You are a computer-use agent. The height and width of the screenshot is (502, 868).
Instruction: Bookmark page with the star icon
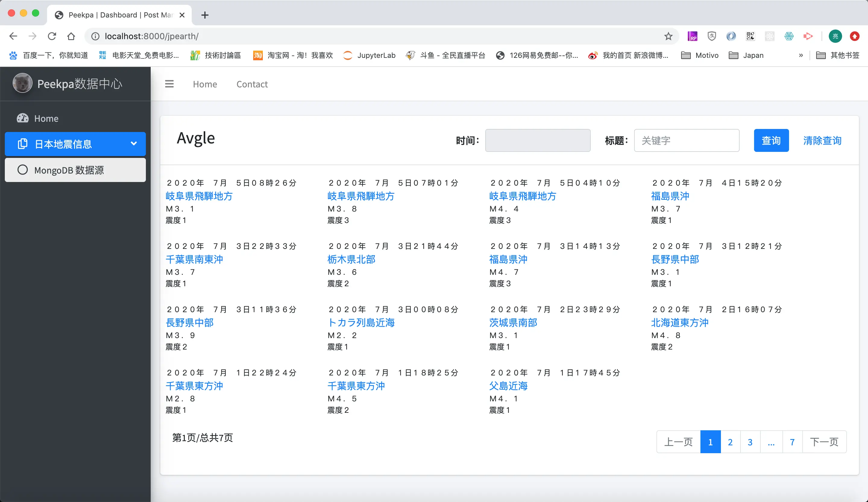click(x=668, y=36)
